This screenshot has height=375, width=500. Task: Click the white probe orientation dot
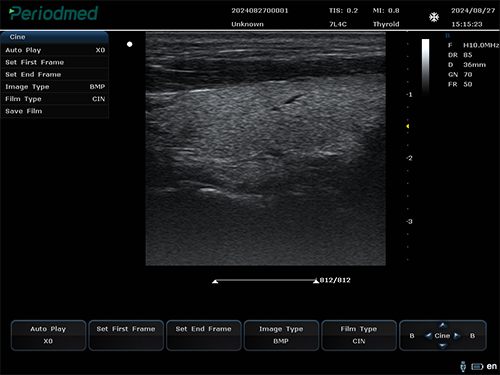[130, 44]
